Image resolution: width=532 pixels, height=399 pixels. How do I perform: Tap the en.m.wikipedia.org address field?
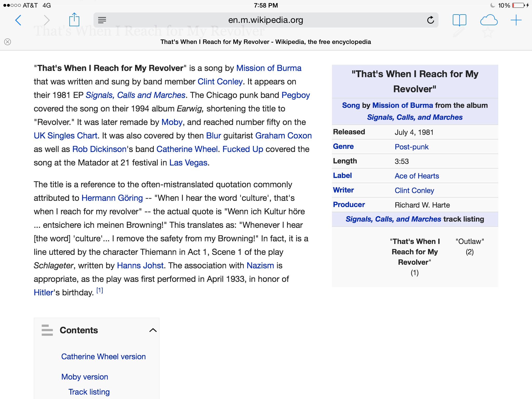266,20
